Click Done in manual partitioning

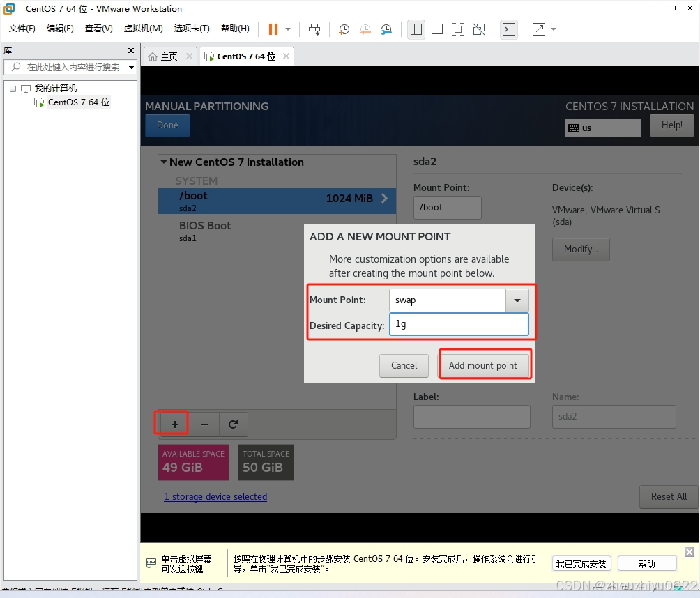tap(167, 125)
